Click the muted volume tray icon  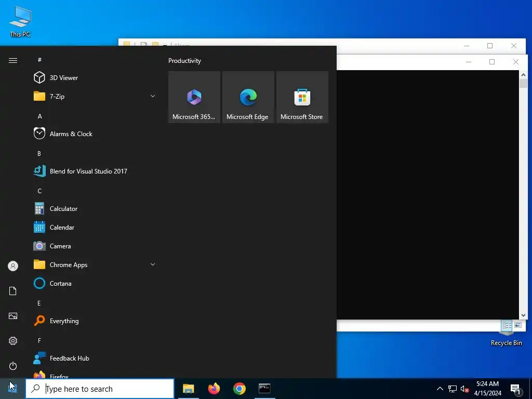[x=464, y=389]
